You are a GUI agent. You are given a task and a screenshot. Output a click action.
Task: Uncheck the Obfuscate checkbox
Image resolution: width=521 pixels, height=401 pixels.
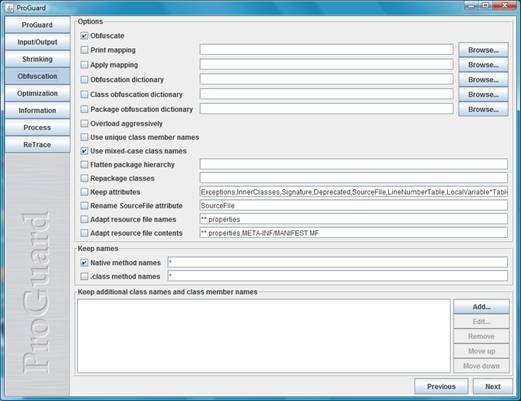(x=84, y=36)
